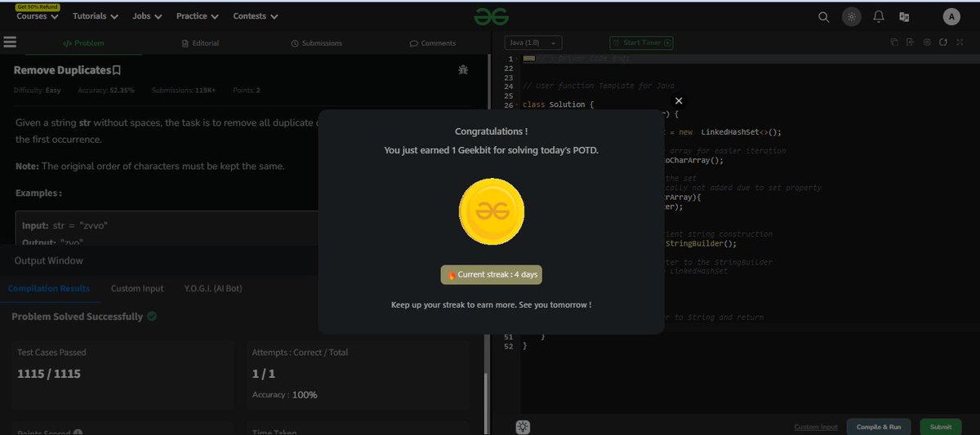Click the GeeksforGeeks logo

(490, 16)
